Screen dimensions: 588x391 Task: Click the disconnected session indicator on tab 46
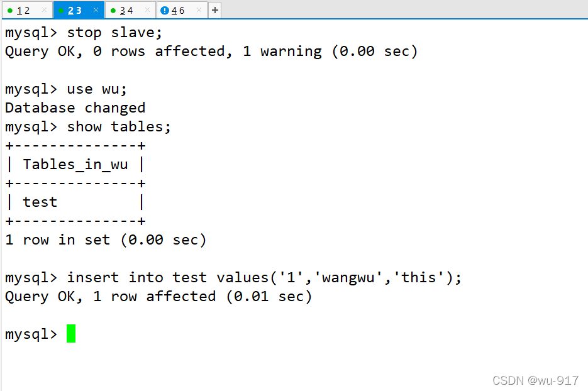click(165, 9)
